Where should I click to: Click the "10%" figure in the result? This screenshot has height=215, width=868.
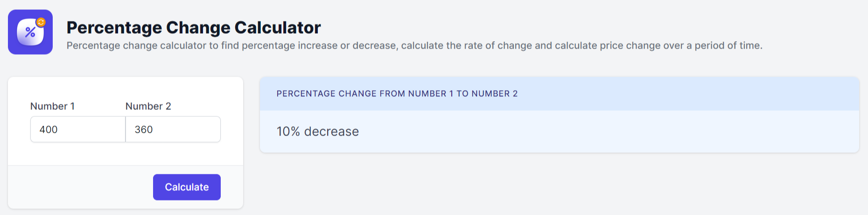pos(288,131)
